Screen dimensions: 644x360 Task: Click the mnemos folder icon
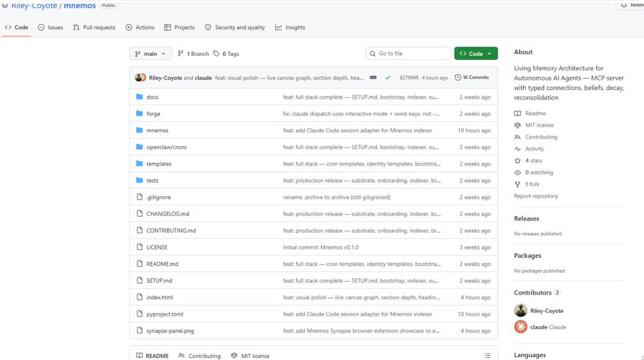tap(140, 130)
